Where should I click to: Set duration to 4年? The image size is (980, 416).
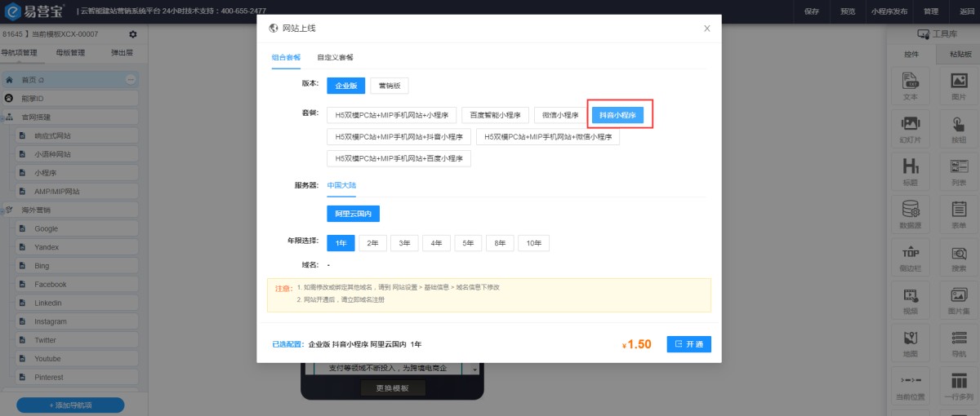coord(437,243)
